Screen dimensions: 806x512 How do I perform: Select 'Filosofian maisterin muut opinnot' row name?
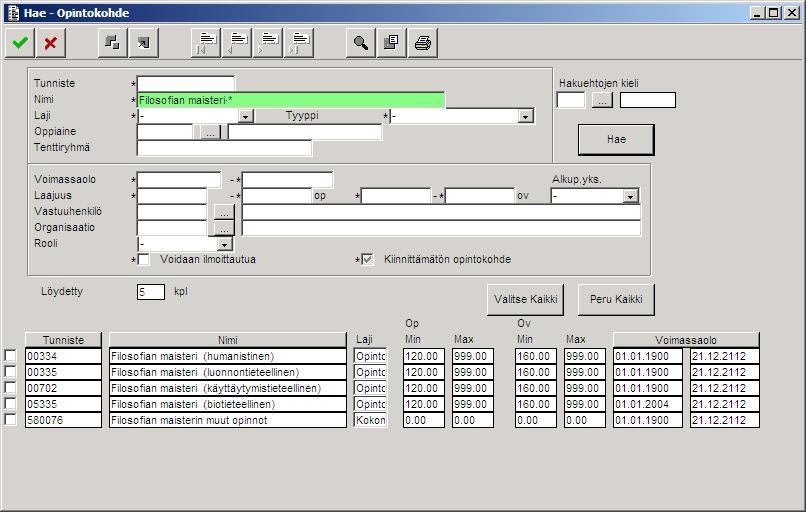[228, 419]
